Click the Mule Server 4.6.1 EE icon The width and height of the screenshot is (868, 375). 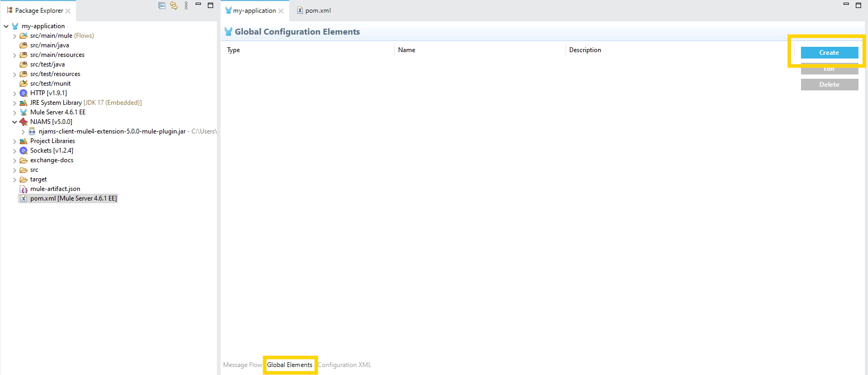pos(23,112)
